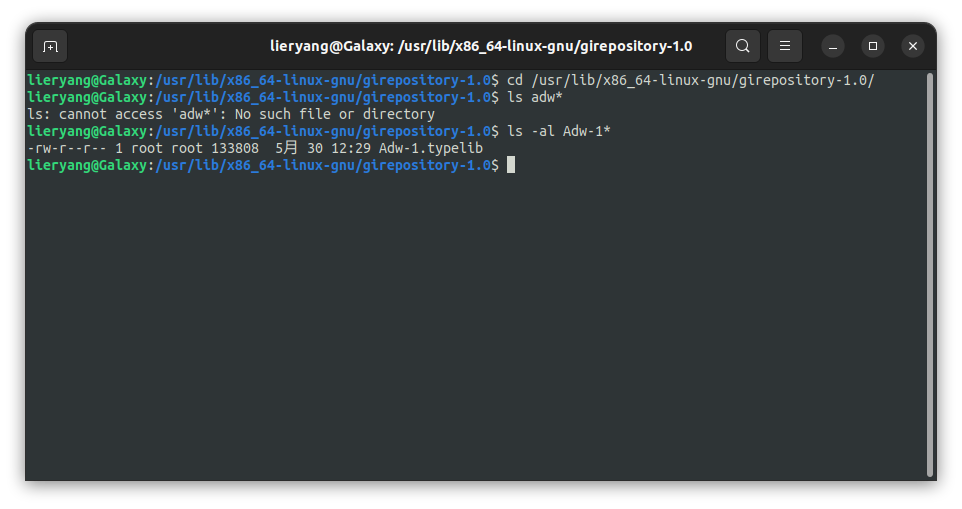Click the blue path in the first prompt
Screen dimensions: 962x509
coord(323,80)
